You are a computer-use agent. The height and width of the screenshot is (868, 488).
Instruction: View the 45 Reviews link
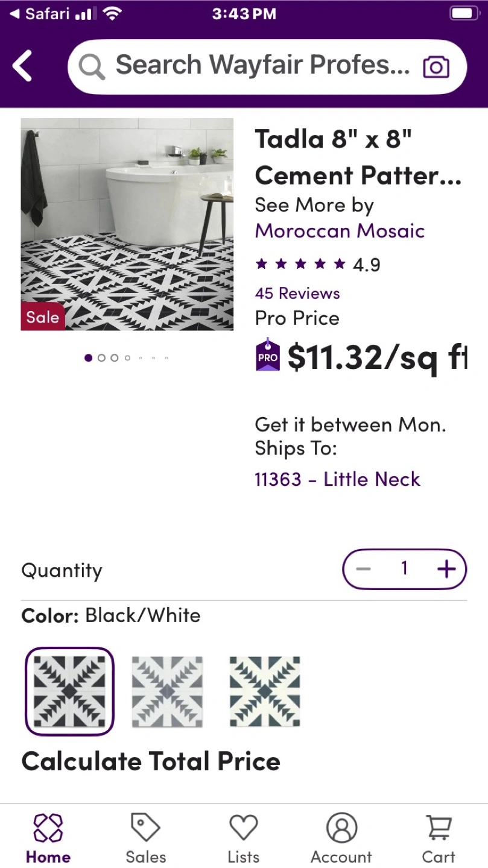[297, 294]
